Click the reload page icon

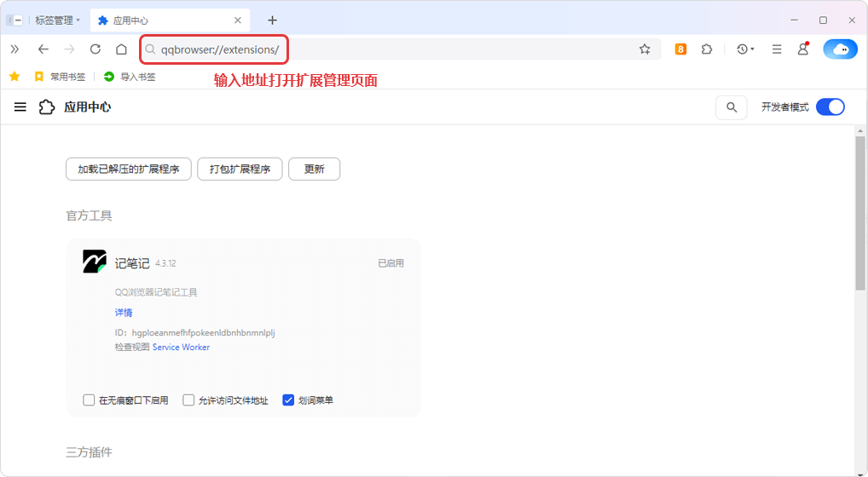[x=95, y=49]
